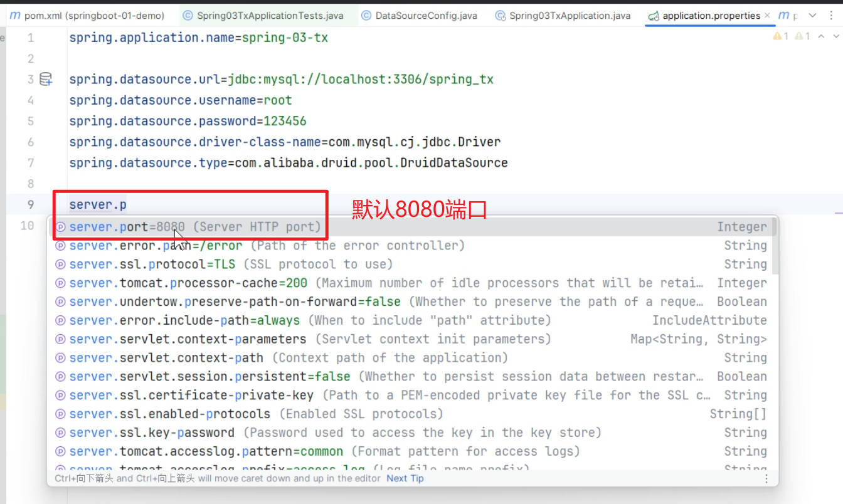Click the Maven icon on pom.xml tab
The image size is (843, 504).
pyautogui.click(x=15, y=16)
